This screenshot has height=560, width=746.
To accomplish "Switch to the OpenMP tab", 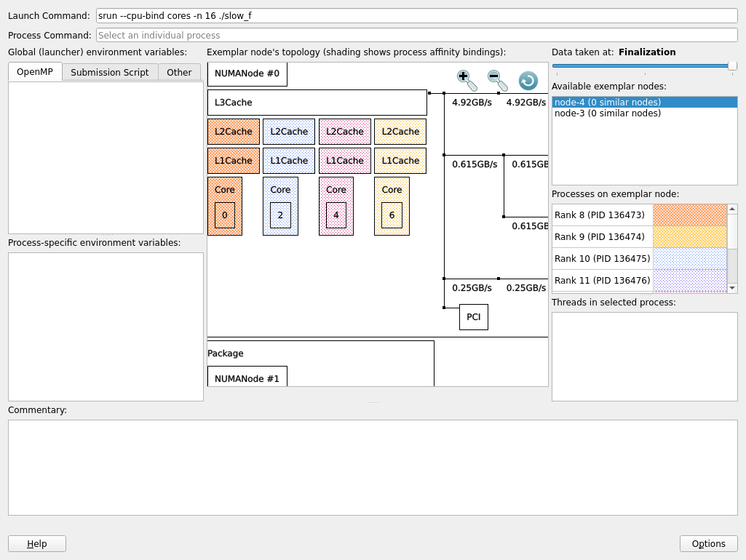I will 35,72.
